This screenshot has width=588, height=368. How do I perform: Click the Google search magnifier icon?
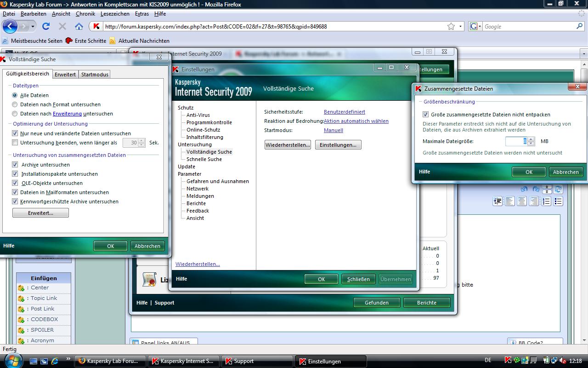coord(580,26)
